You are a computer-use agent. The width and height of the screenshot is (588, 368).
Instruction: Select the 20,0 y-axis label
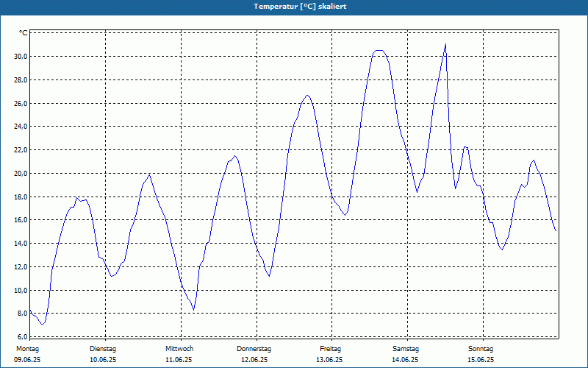click(21, 174)
